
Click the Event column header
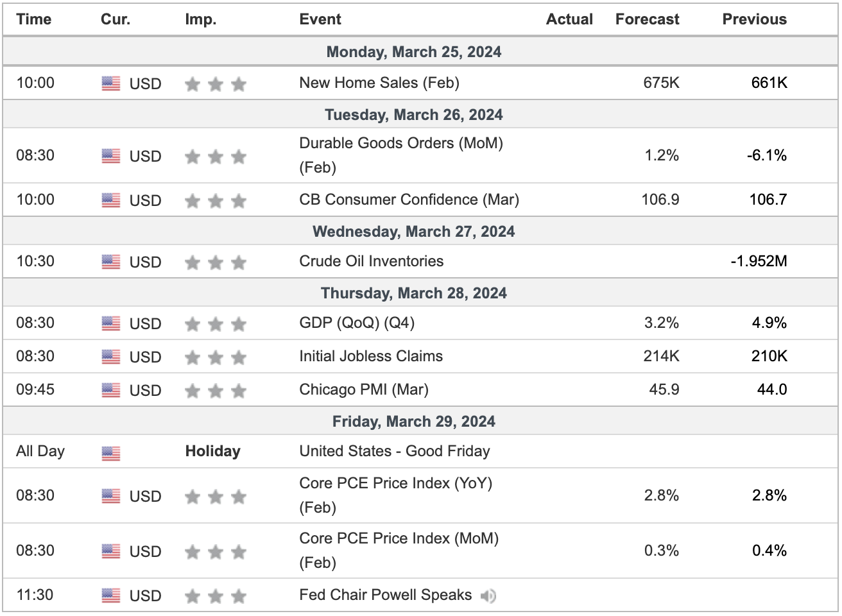[x=320, y=19]
